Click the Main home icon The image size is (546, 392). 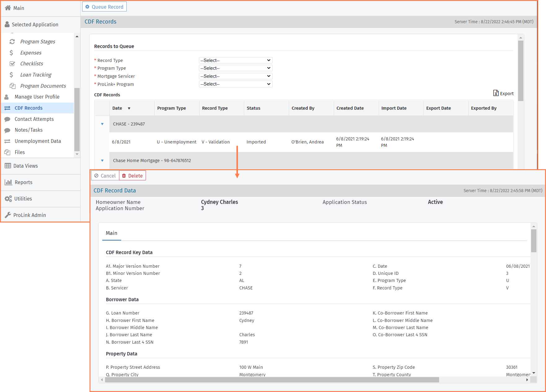8,8
